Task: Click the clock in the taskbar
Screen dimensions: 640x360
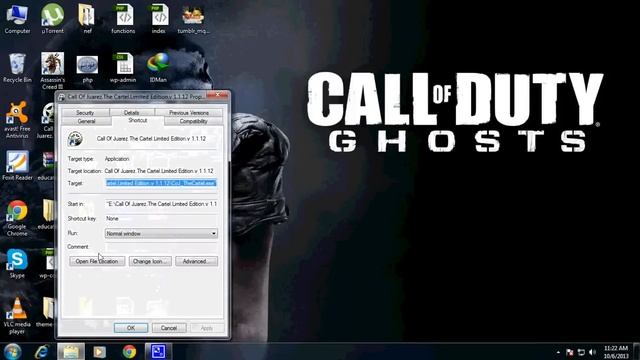Action: click(x=616, y=352)
